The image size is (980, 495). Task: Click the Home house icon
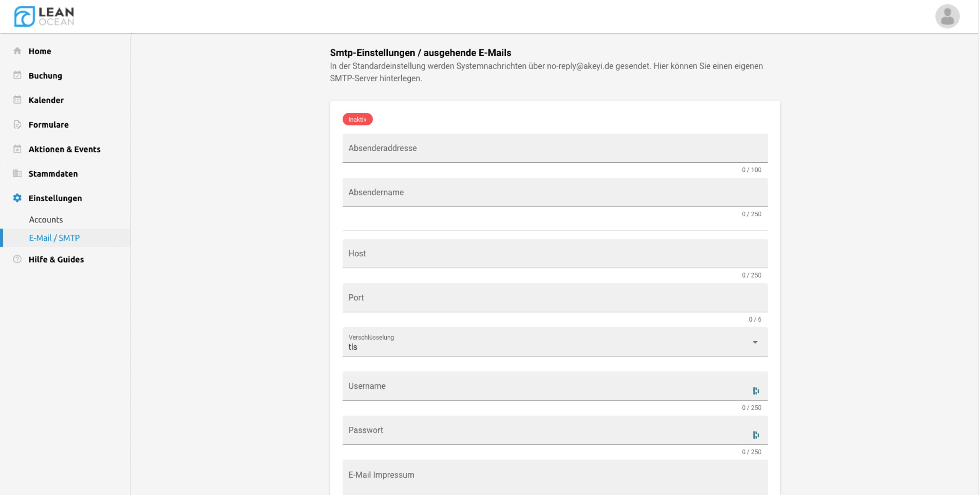pyautogui.click(x=17, y=51)
